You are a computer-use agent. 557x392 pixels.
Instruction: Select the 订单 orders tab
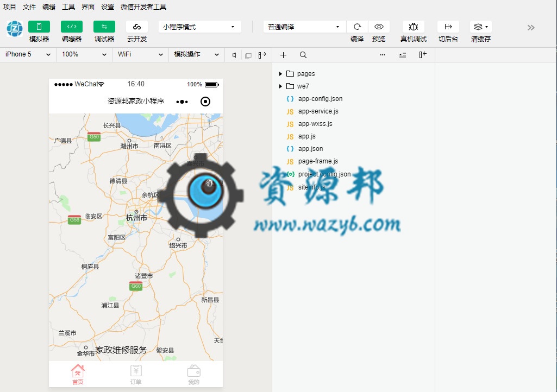136,374
